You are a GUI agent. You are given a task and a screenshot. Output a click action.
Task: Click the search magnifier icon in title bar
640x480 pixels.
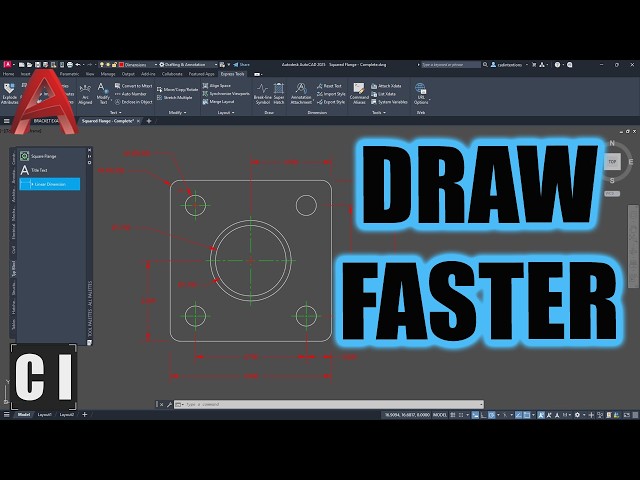click(485, 64)
